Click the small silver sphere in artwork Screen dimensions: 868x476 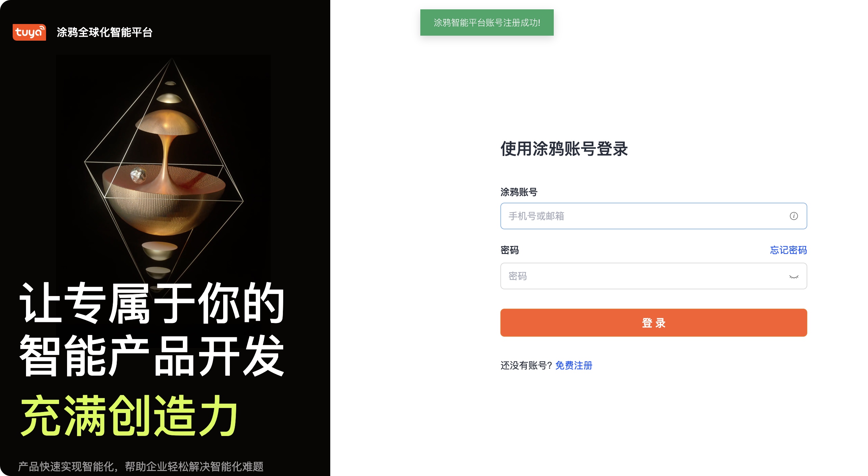[138, 175]
